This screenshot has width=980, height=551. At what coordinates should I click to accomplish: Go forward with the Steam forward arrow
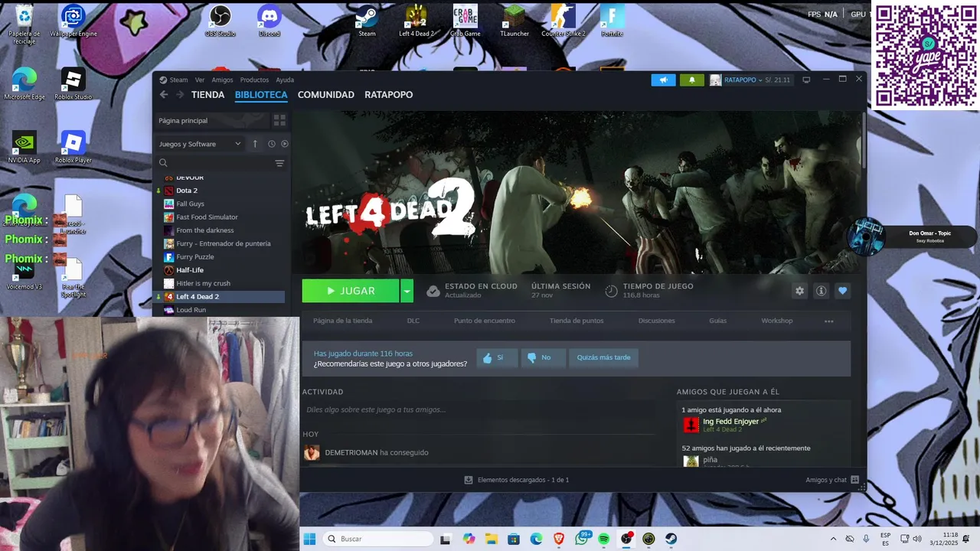tap(180, 95)
